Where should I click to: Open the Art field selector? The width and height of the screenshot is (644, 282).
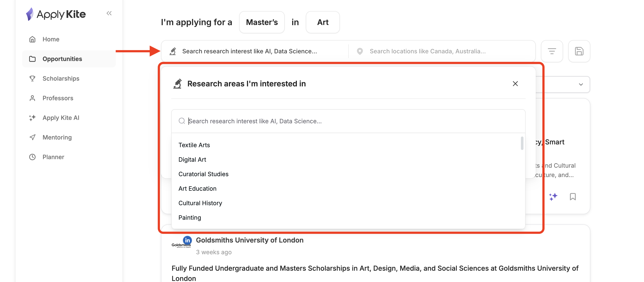[x=322, y=22]
